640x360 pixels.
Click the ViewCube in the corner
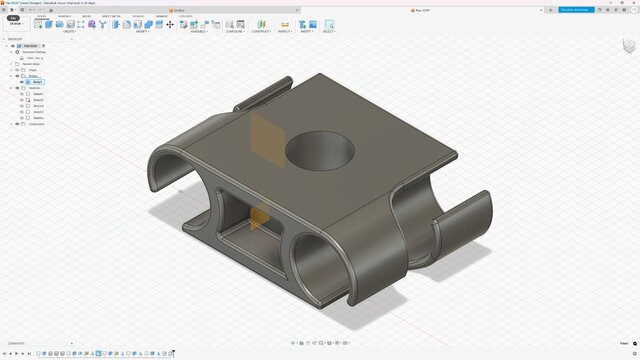629,46
